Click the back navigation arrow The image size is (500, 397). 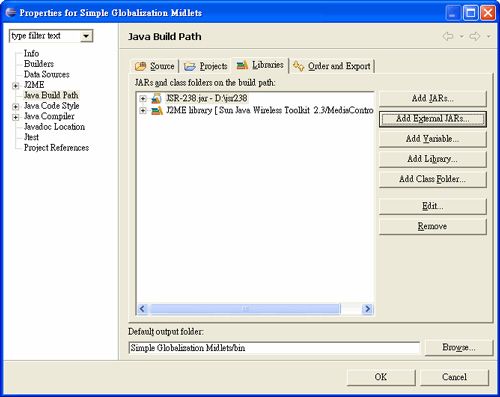click(x=448, y=36)
